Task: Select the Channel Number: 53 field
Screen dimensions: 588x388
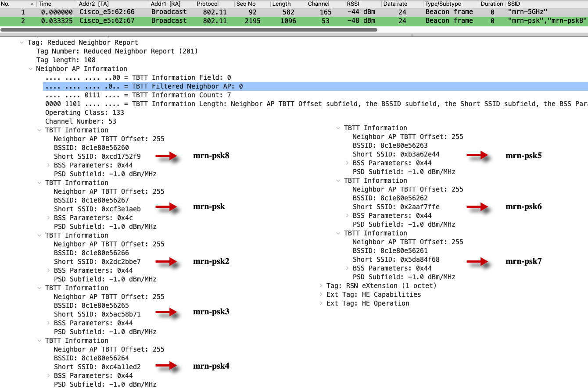Action: (81, 121)
